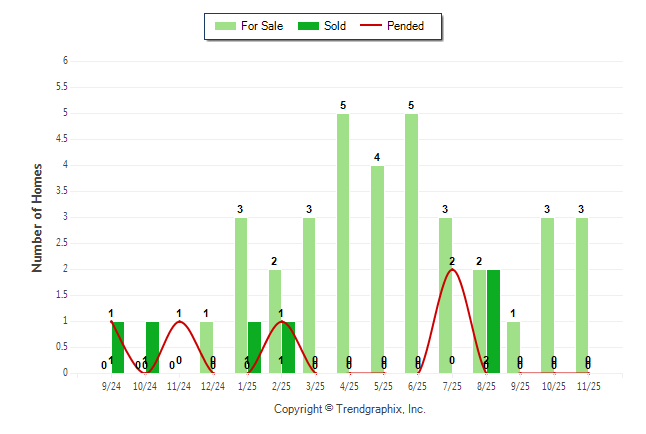Image resolution: width=646 pixels, height=434 pixels.
Task: Click the 8/25 Sold bar
Action: point(493,321)
